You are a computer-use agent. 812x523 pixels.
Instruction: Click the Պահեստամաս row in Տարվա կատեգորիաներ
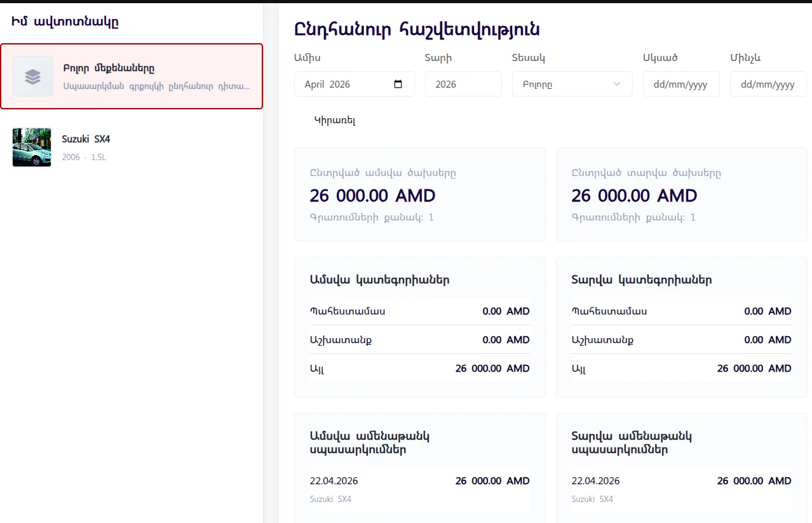point(681,311)
